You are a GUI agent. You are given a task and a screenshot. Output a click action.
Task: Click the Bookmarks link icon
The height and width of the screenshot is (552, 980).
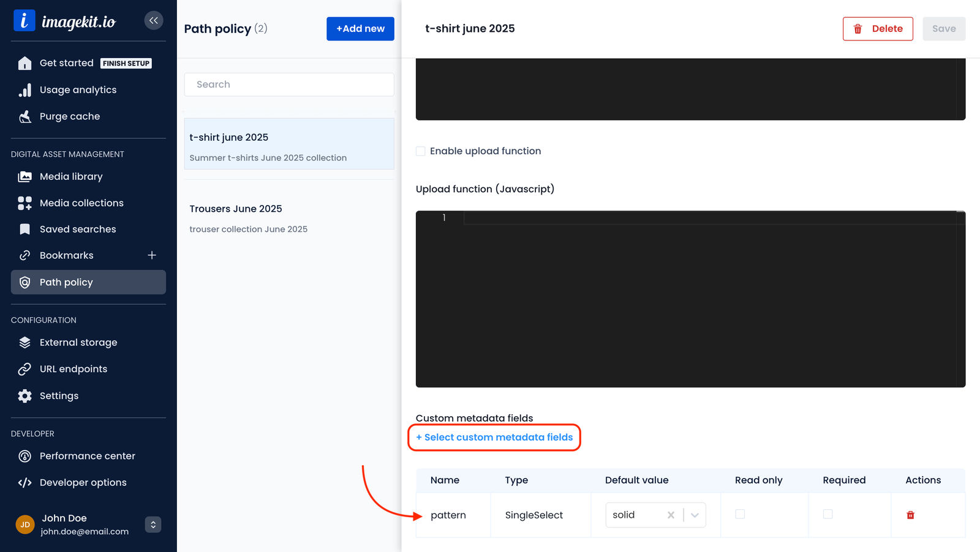click(x=24, y=255)
